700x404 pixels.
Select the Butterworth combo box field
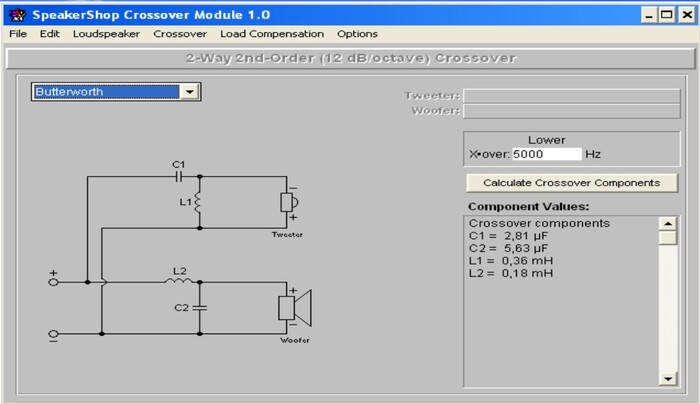pos(106,92)
